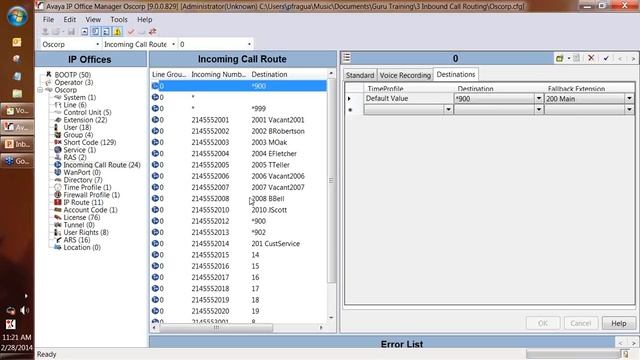Select the User Rights (8) tree node
The width and height of the screenshot is (640, 360).
(x=86, y=233)
